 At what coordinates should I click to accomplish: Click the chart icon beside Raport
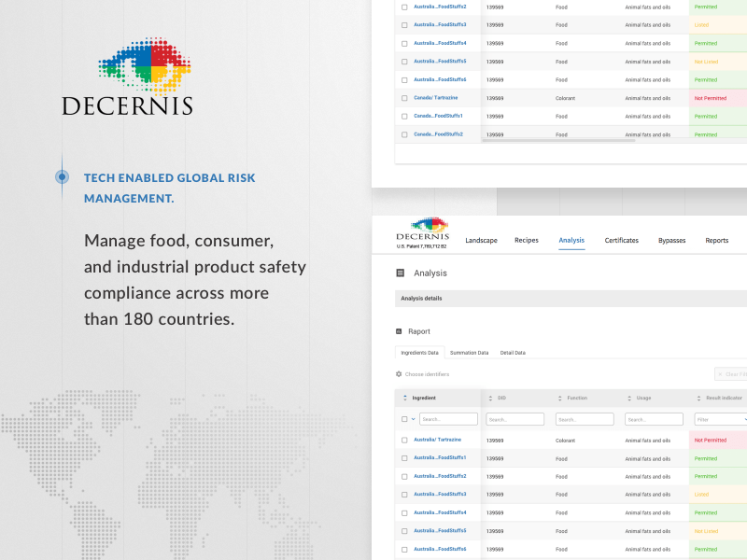[399, 331]
